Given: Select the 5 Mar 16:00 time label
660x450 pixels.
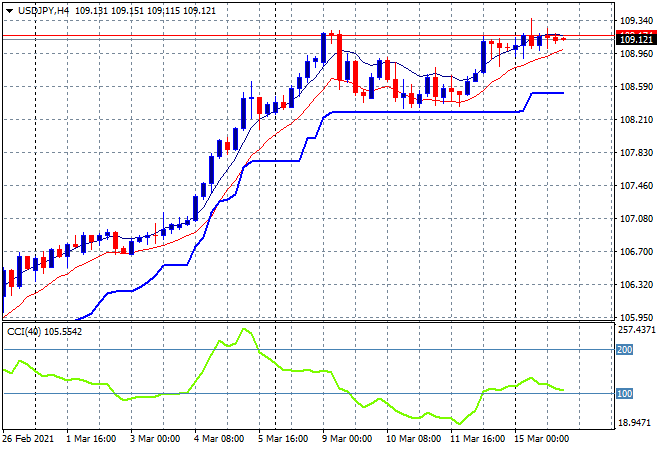Looking at the screenshot, I should 283,439.
